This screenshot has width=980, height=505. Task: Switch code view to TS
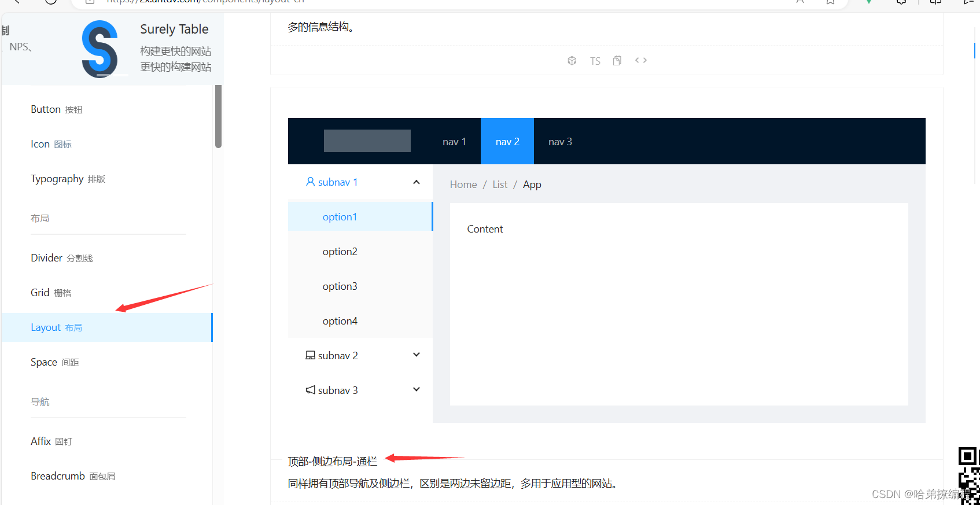point(595,61)
